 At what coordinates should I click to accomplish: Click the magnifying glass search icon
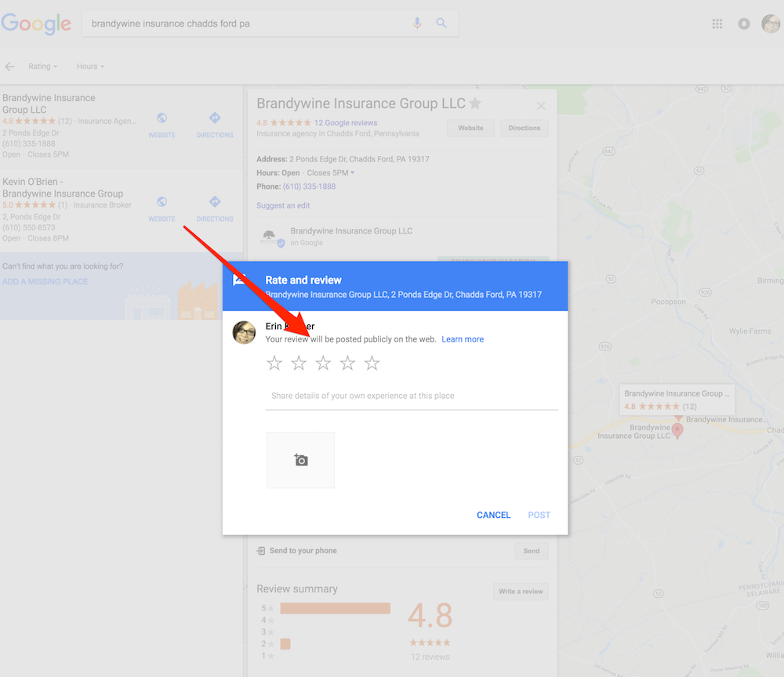coord(441,23)
